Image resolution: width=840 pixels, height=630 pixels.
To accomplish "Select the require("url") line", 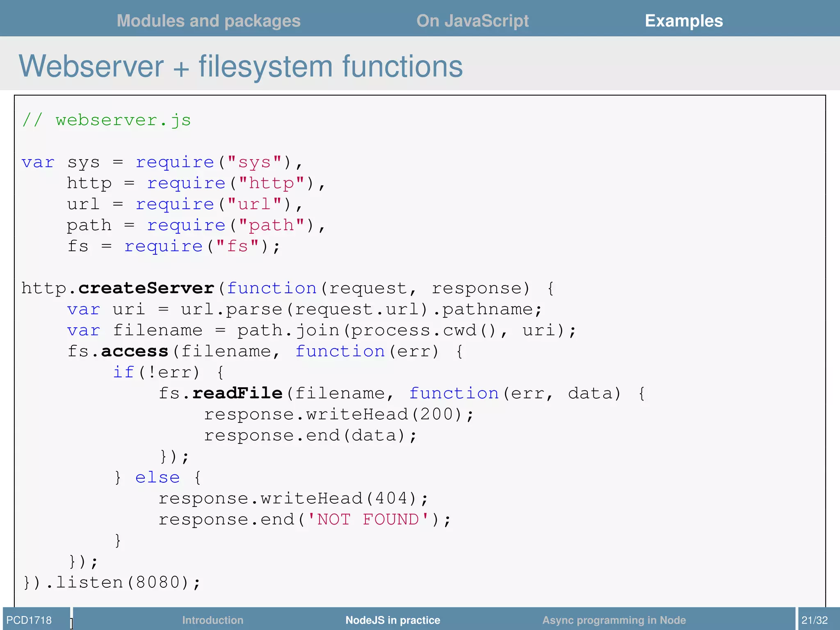I will [x=185, y=204].
